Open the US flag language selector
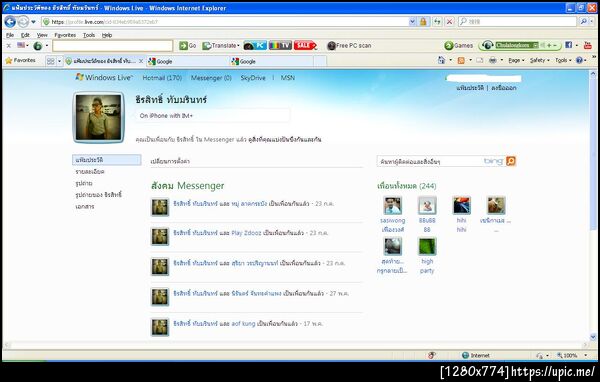The height and width of the screenshot is (382, 600). [x=23, y=46]
